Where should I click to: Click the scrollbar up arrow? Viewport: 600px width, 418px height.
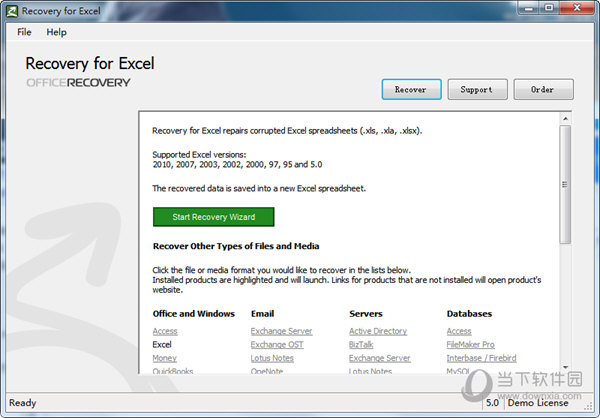(565, 119)
